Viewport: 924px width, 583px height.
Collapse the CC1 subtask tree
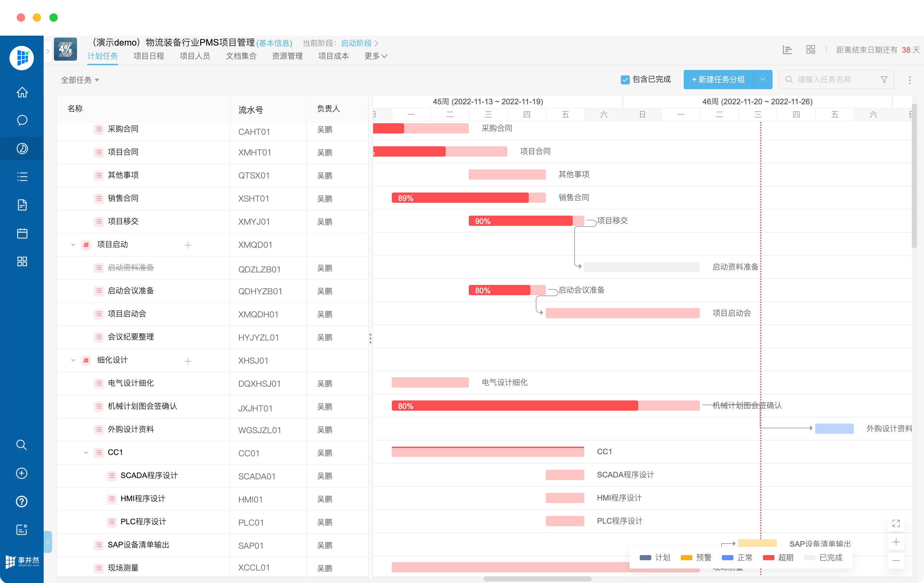pyautogui.click(x=86, y=453)
